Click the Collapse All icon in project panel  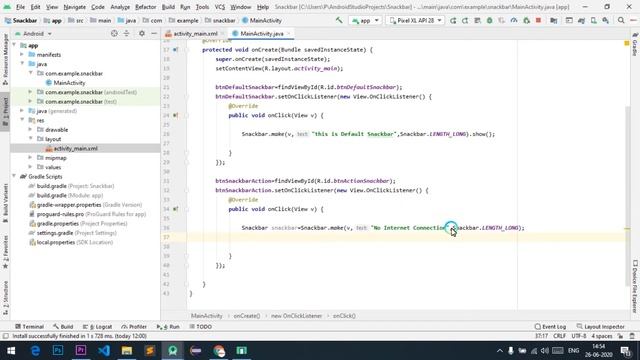click(127, 33)
